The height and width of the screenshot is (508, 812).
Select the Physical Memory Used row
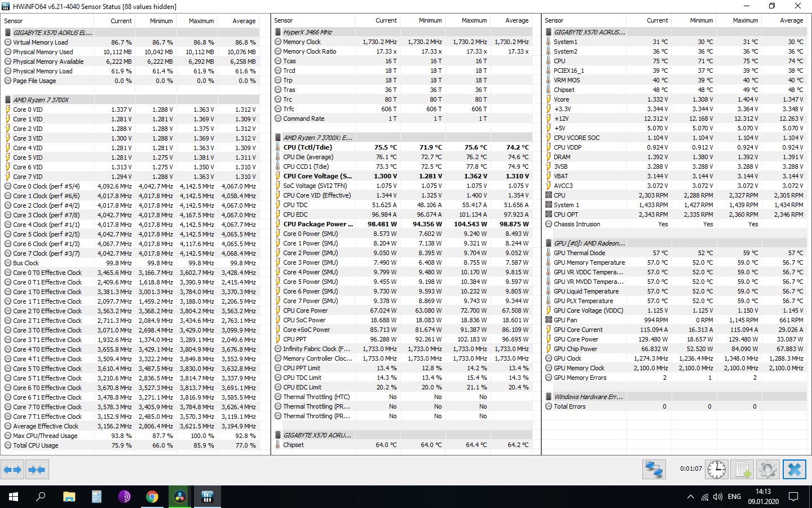click(130, 52)
